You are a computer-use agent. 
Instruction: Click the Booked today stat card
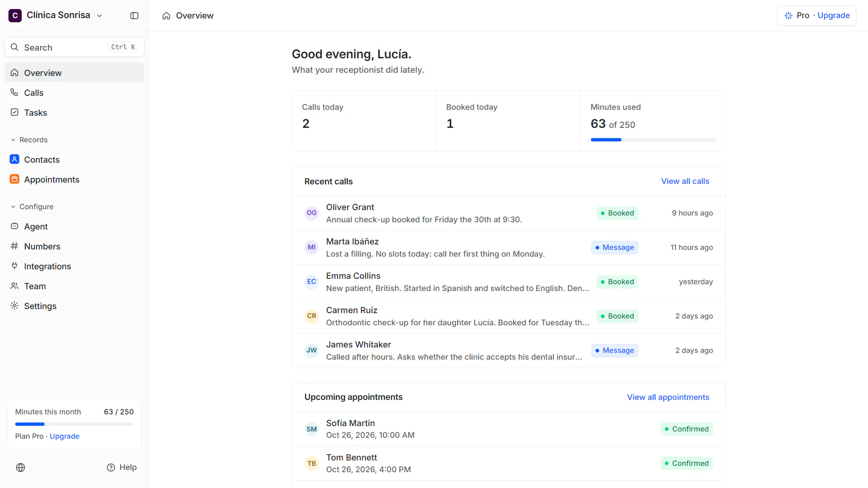[x=508, y=121]
